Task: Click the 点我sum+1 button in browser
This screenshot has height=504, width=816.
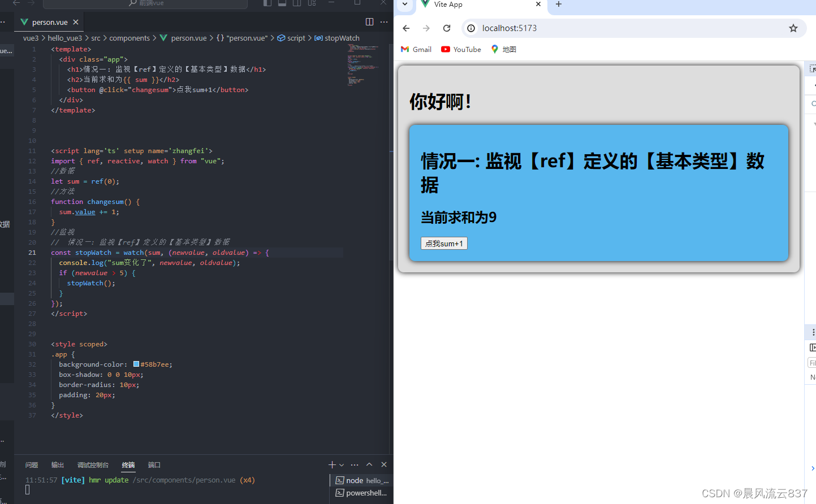Action: pyautogui.click(x=444, y=244)
